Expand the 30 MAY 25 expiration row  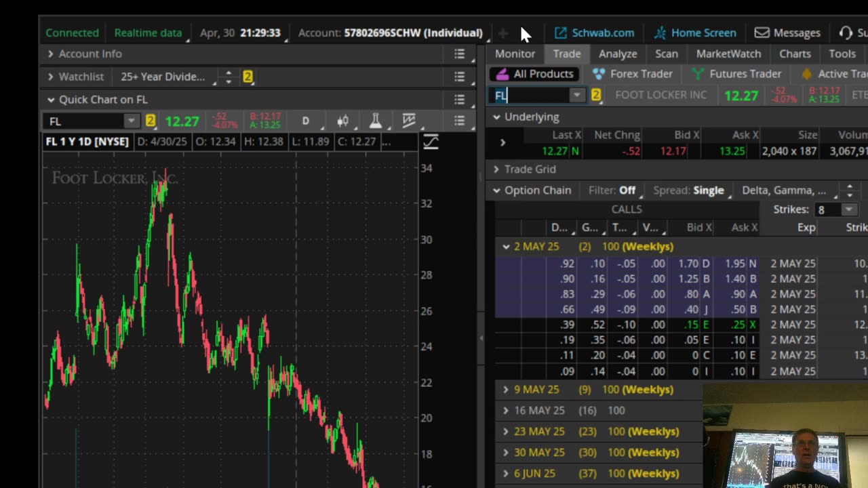(506, 453)
